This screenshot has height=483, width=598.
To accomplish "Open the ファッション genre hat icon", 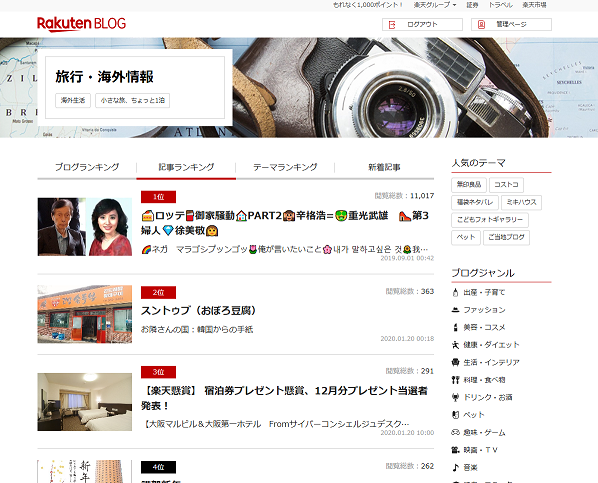I will pos(455,310).
